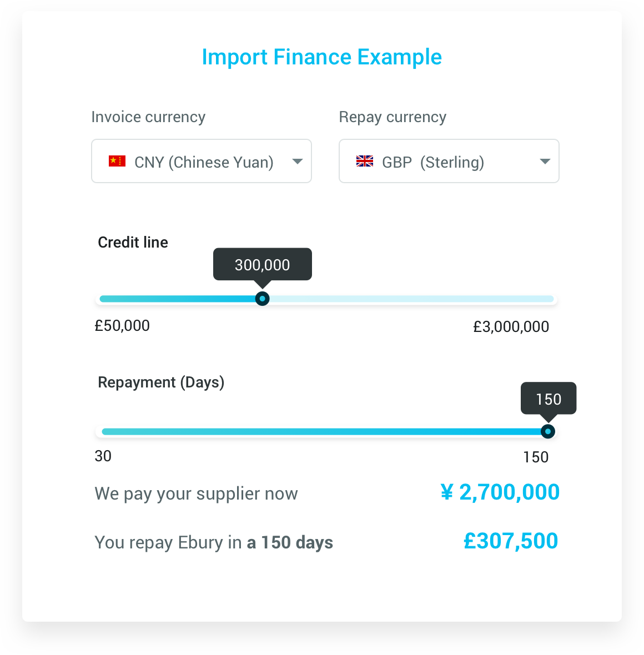
Task: Select the GBP (Sterling) combo box
Action: tap(449, 161)
